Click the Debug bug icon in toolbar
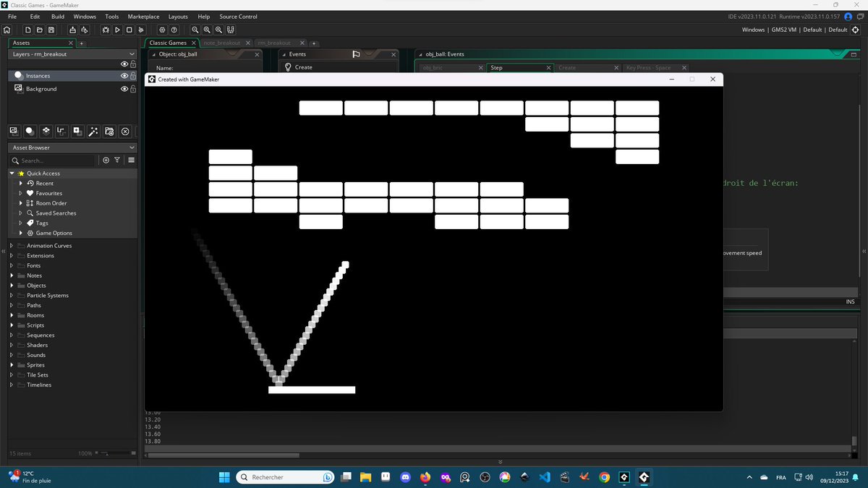The width and height of the screenshot is (868, 488). pyautogui.click(x=106, y=30)
